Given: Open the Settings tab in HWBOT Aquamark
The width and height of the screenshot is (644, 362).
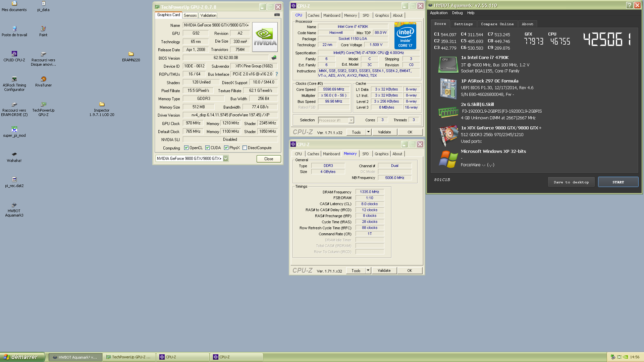Looking at the screenshot, I should (x=463, y=24).
